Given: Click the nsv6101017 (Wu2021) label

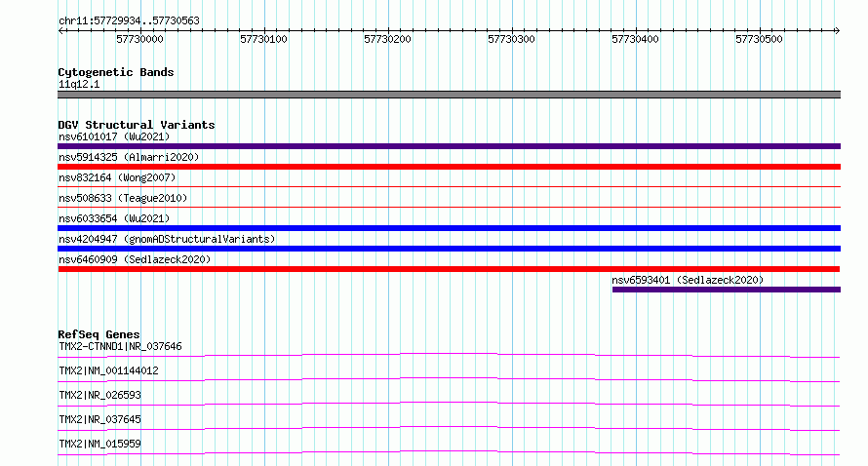Looking at the screenshot, I should click(114, 136).
